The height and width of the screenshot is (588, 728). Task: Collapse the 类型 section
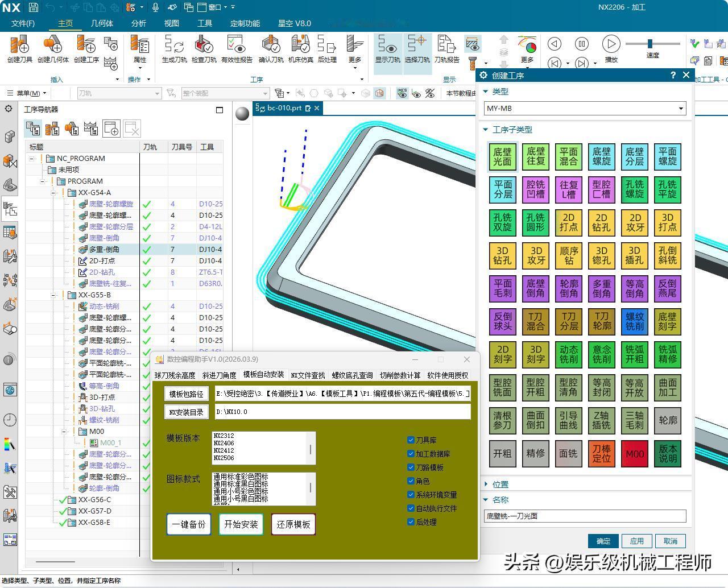tap(486, 92)
